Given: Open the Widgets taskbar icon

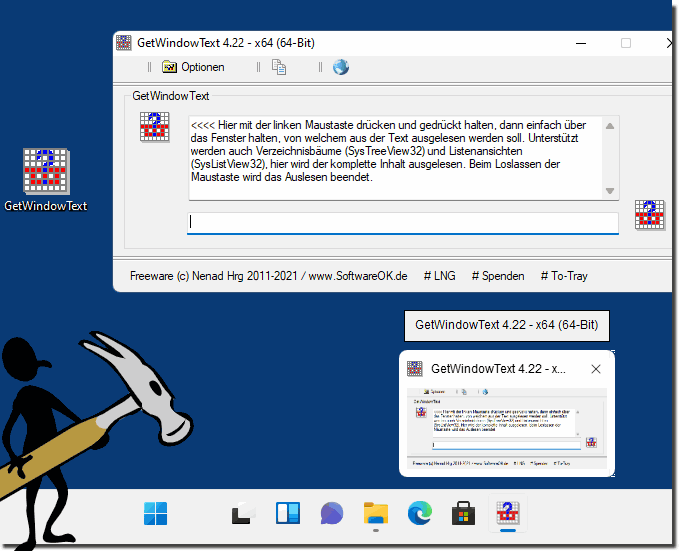Looking at the screenshot, I should coord(288,513).
